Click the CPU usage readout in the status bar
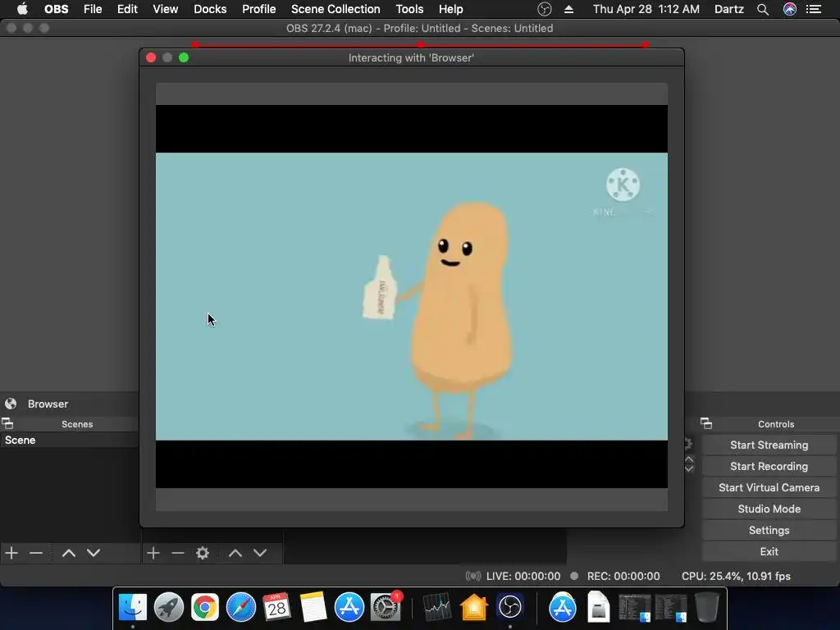 (x=736, y=577)
